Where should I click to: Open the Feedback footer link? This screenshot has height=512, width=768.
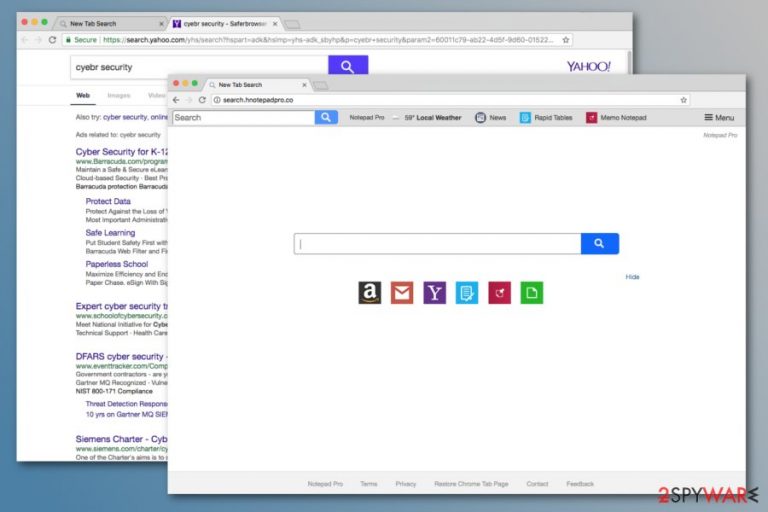pyautogui.click(x=580, y=484)
